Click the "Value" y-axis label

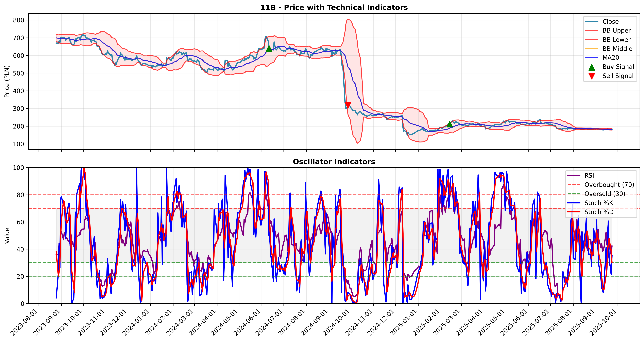(7, 236)
